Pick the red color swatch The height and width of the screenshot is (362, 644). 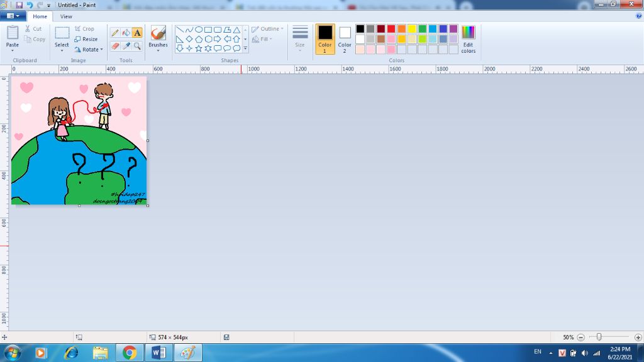pyautogui.click(x=391, y=29)
